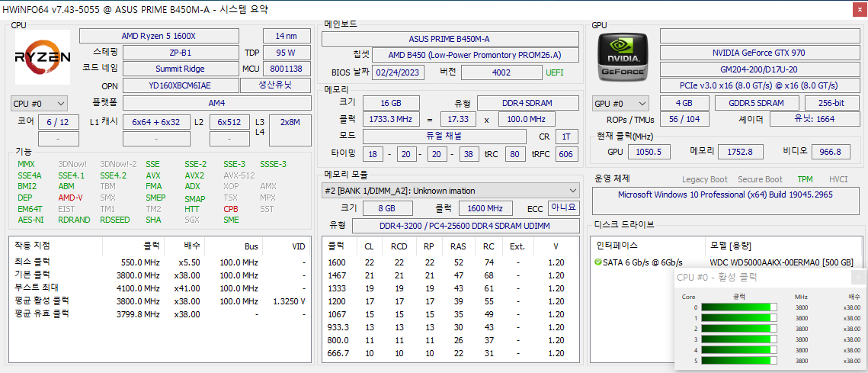
Task: Click the 유닛: 1664 shaders value
Action: (x=813, y=119)
